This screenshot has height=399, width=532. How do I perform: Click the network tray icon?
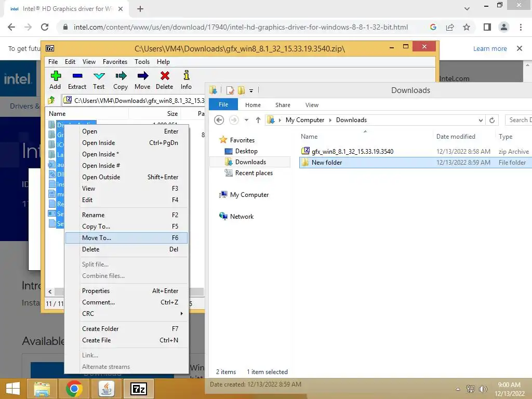pyautogui.click(x=471, y=389)
